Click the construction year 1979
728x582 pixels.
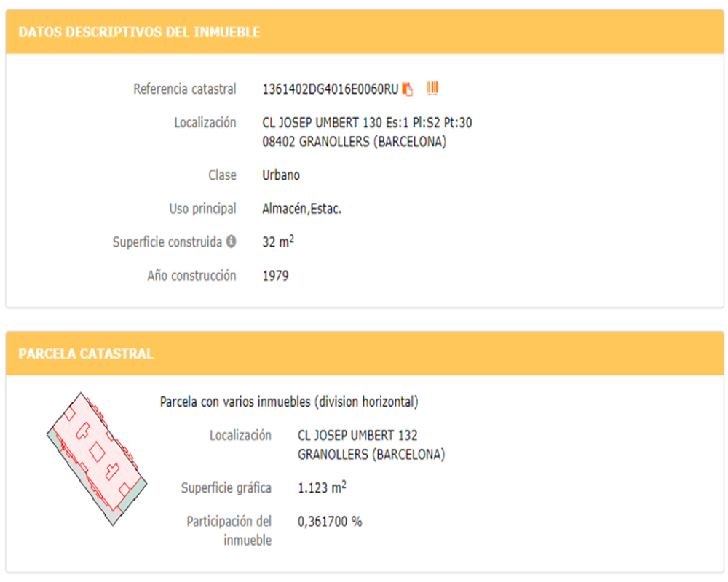pos(275,276)
